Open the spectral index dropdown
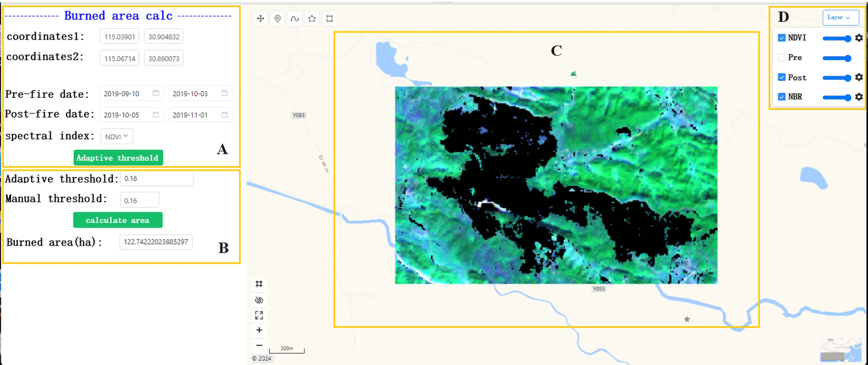Viewport: 868px width, 365px height. (x=116, y=136)
